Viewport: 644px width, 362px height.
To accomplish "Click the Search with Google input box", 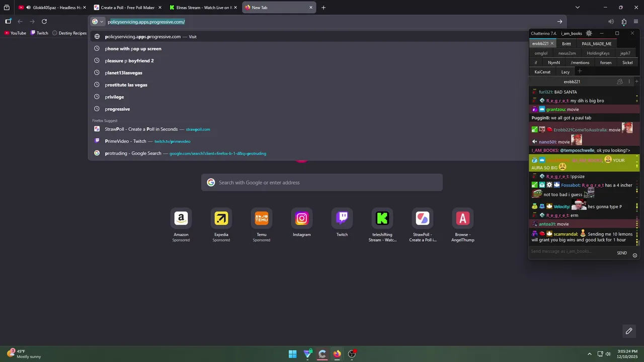I will pyautogui.click(x=322, y=183).
